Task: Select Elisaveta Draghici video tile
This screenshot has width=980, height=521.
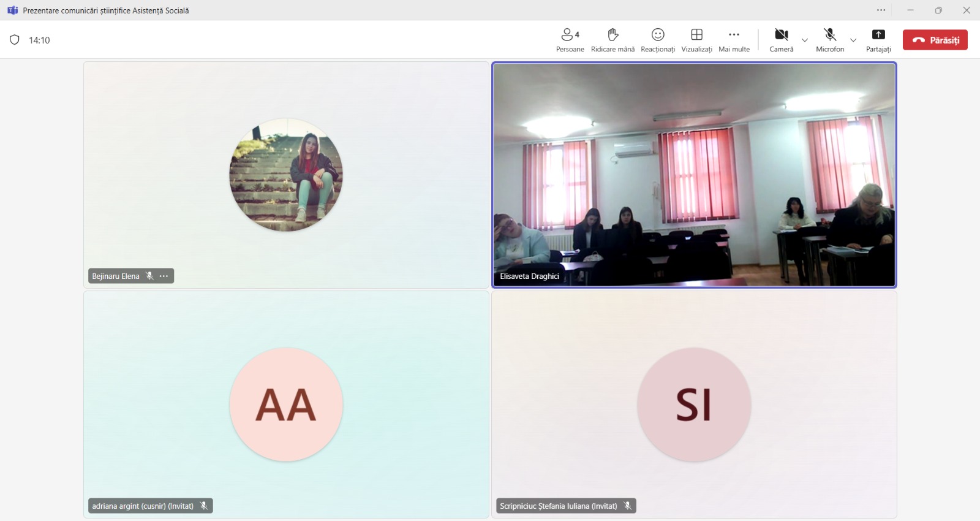Action: (694, 175)
